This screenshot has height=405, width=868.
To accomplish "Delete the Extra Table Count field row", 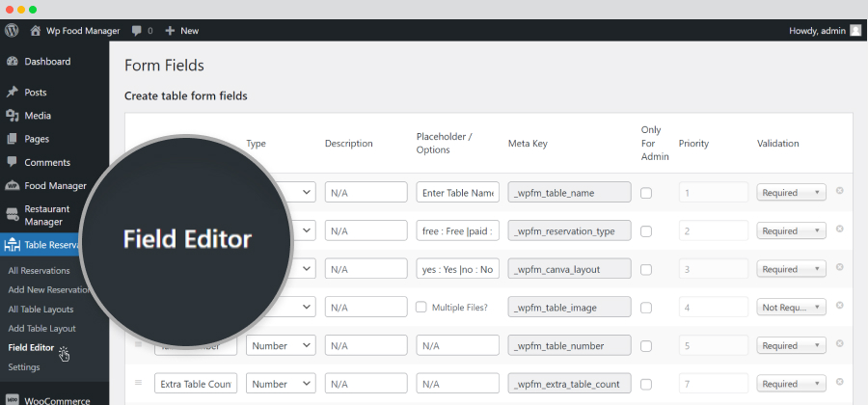I will coord(840,382).
